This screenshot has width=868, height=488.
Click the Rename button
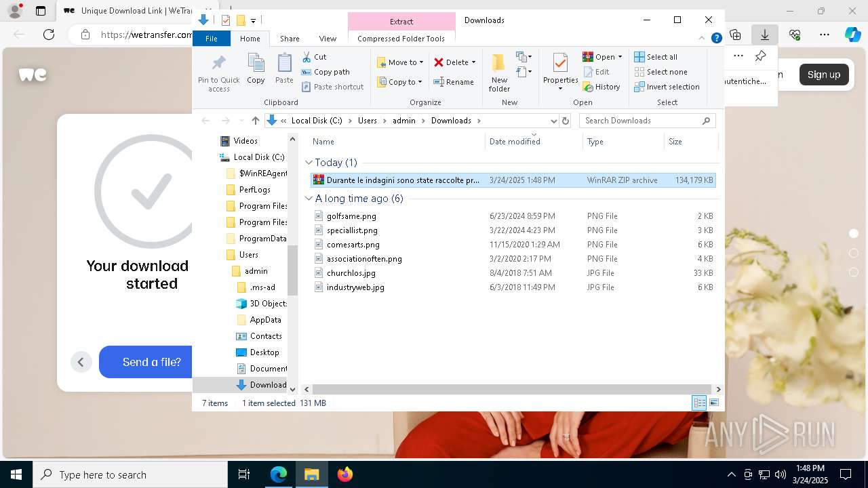point(454,82)
